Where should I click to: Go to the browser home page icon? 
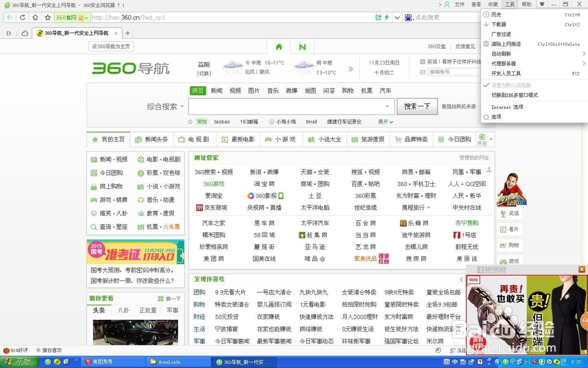pyautogui.click(x=35, y=17)
